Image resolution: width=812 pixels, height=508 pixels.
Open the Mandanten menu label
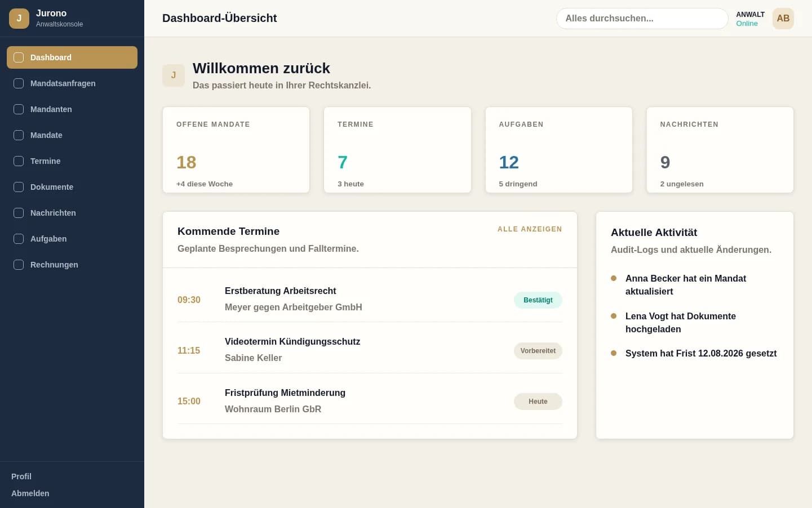click(x=51, y=109)
